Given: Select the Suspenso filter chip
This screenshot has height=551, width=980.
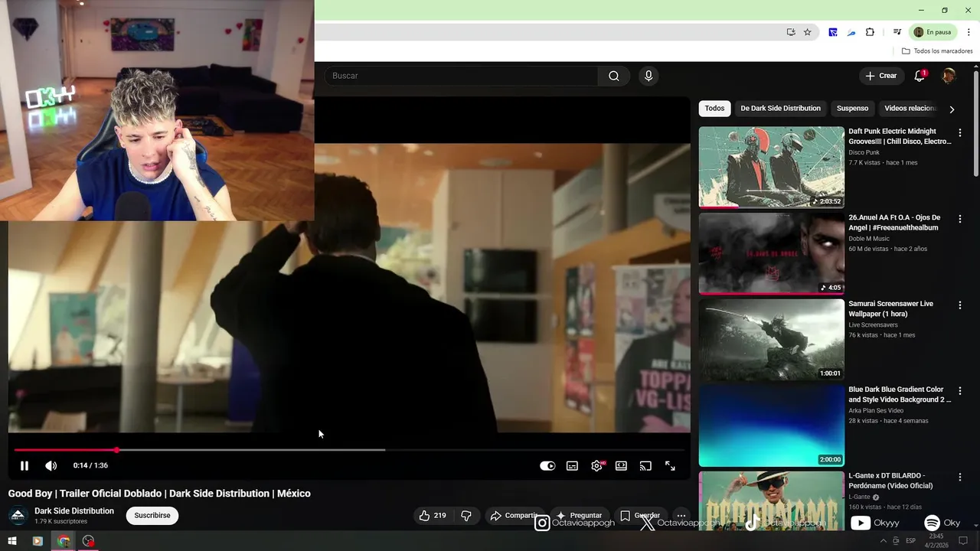Looking at the screenshot, I should [852, 109].
